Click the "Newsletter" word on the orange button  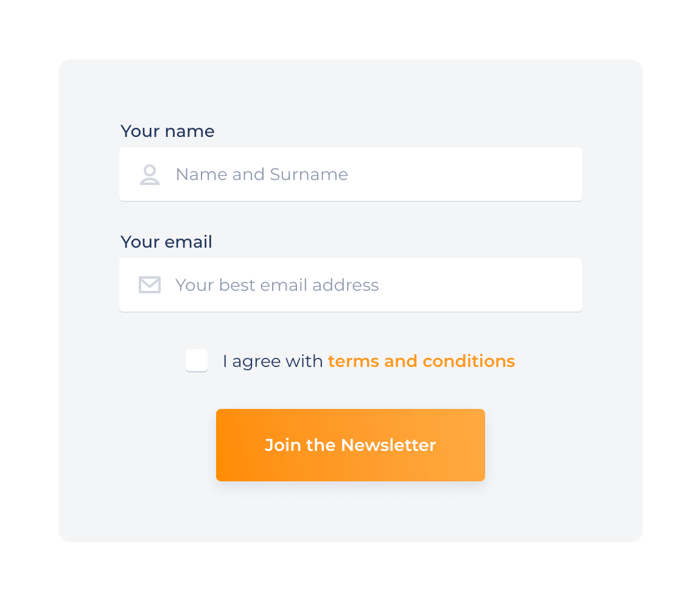(x=388, y=445)
